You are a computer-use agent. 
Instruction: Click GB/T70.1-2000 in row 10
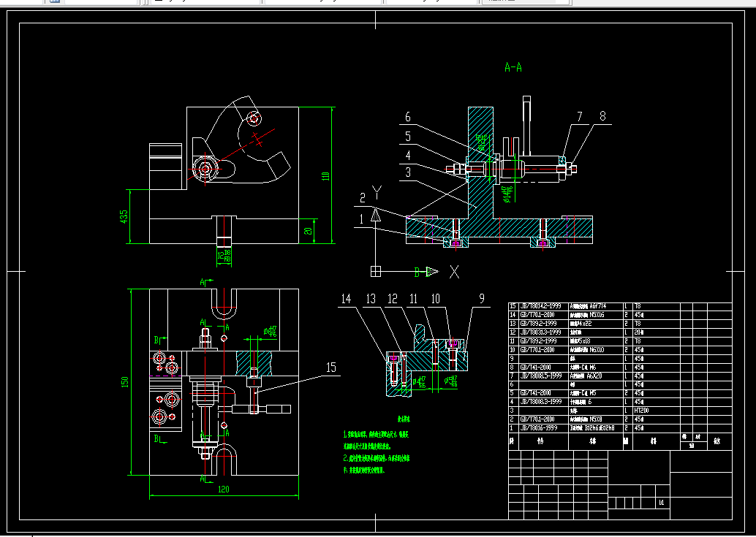[x=537, y=350]
